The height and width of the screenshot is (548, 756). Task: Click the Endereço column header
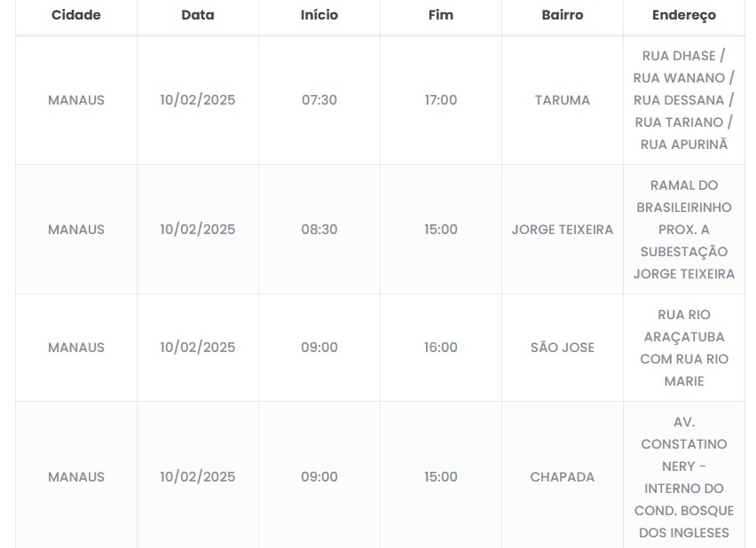[x=683, y=15]
